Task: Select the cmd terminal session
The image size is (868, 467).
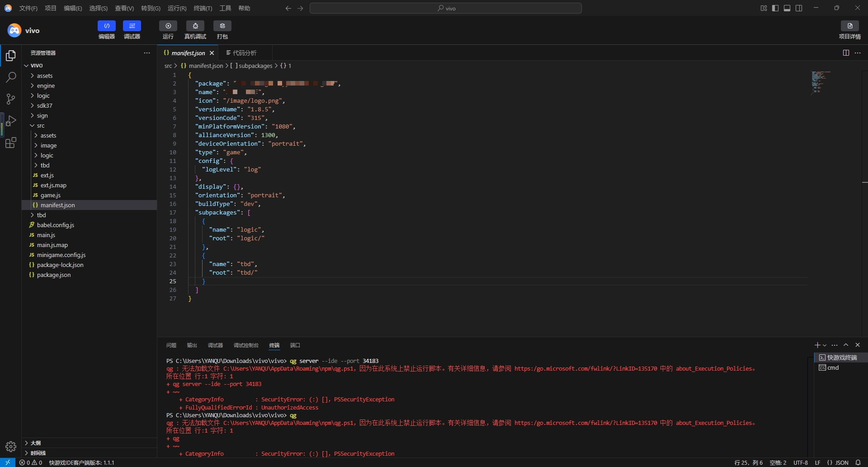Action: click(x=833, y=368)
